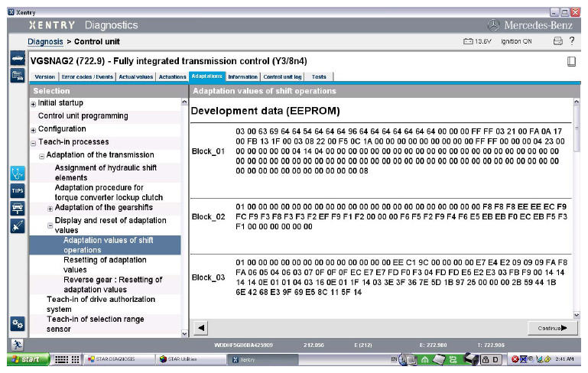Select Resetting of adaptation values item
588x373 pixels.
point(104,264)
